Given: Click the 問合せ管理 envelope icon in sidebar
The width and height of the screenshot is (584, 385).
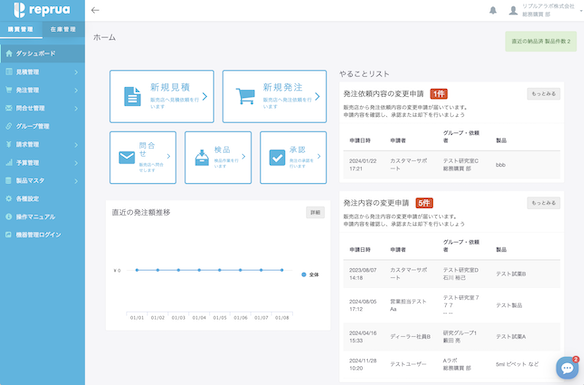Looking at the screenshot, I should point(9,108).
